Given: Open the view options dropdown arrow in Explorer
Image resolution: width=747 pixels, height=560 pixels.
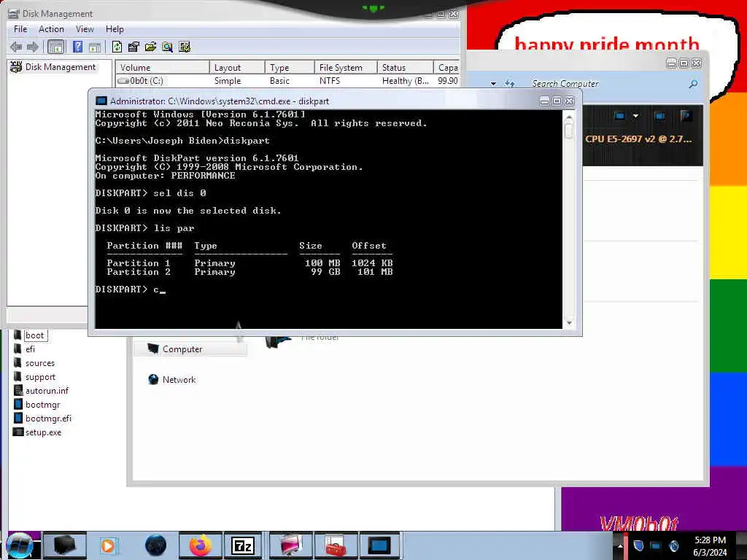Looking at the screenshot, I should point(635,116).
